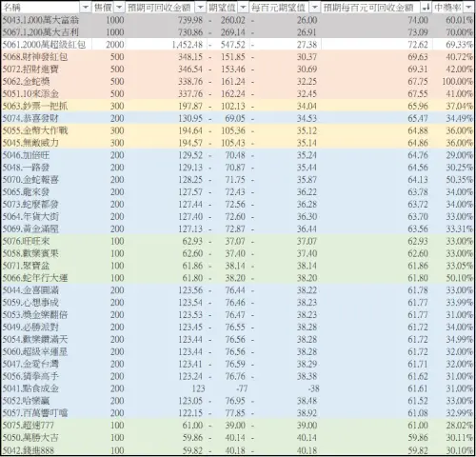
Task: Select cell 5075.超速777
Action: pyautogui.click(x=47, y=426)
